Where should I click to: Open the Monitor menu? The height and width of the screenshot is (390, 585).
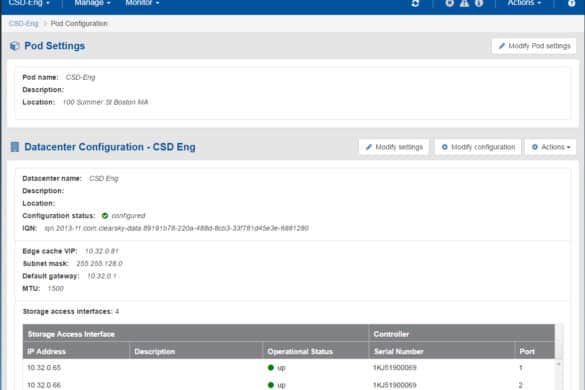coord(142,3)
